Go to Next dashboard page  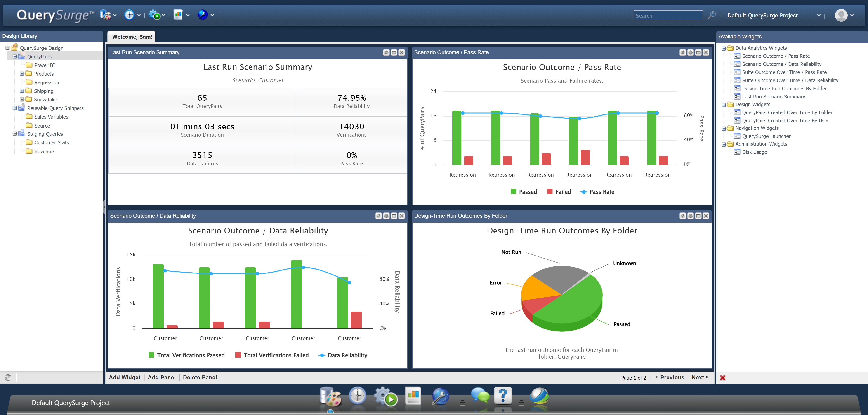(700, 378)
